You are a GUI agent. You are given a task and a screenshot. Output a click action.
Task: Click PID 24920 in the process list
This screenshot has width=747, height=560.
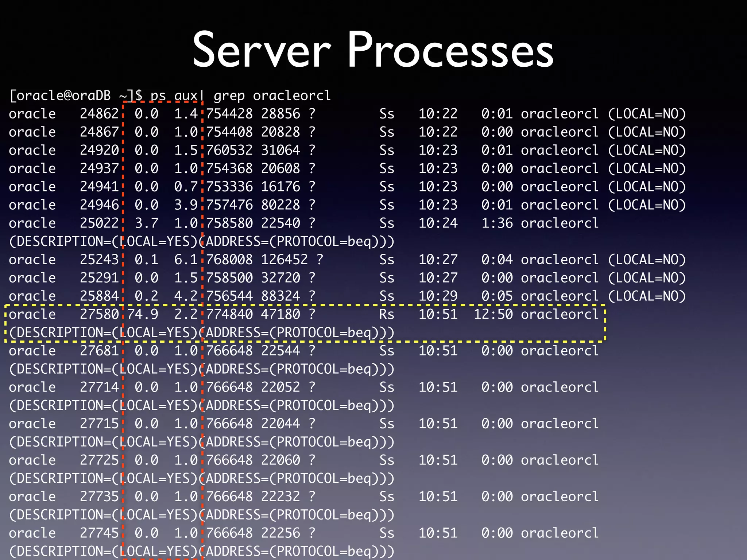coord(99,150)
